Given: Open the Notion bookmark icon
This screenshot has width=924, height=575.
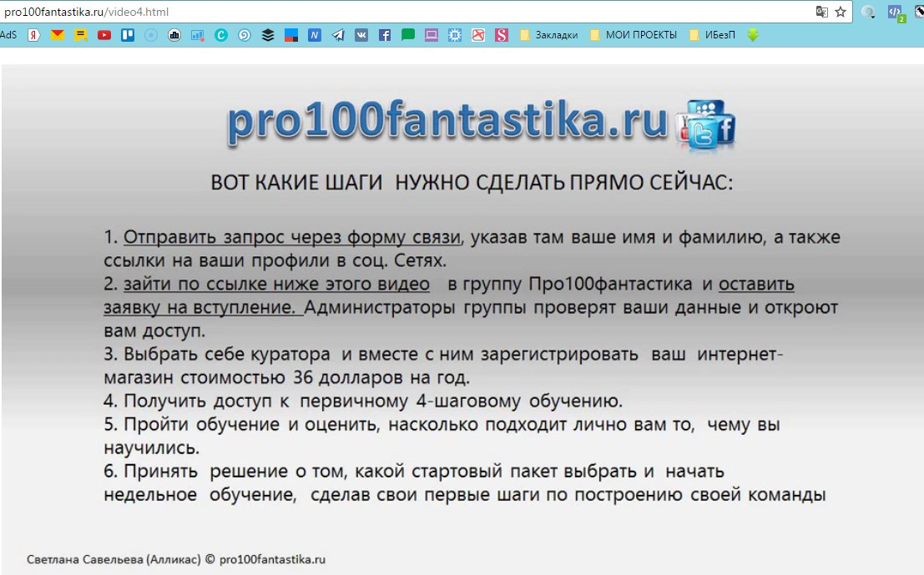Looking at the screenshot, I should 314,35.
